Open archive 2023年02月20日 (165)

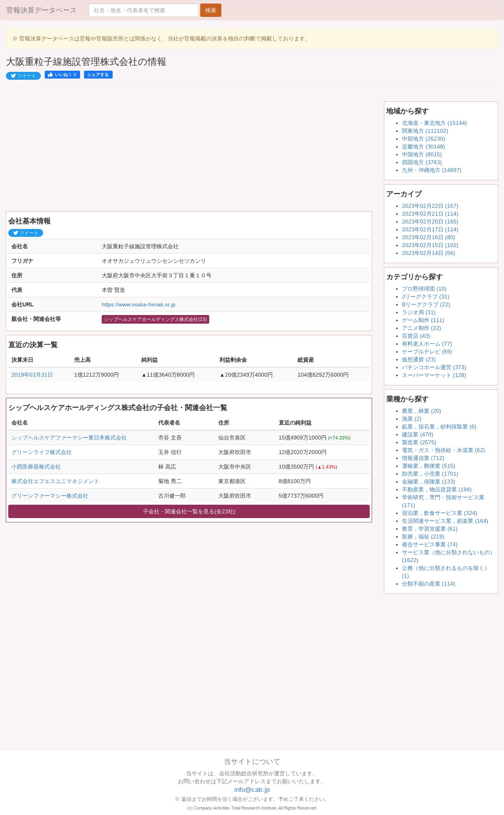pyautogui.click(x=430, y=222)
